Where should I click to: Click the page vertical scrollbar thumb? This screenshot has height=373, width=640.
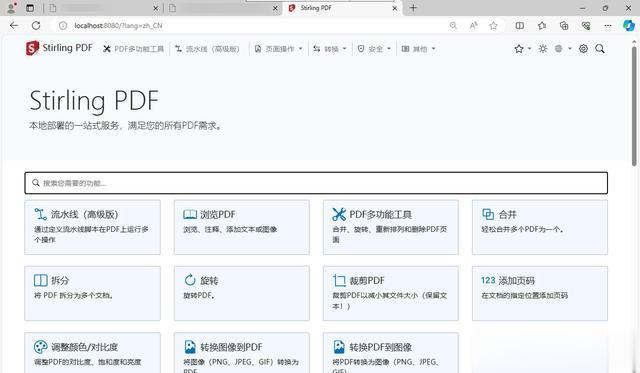pyautogui.click(x=634, y=106)
